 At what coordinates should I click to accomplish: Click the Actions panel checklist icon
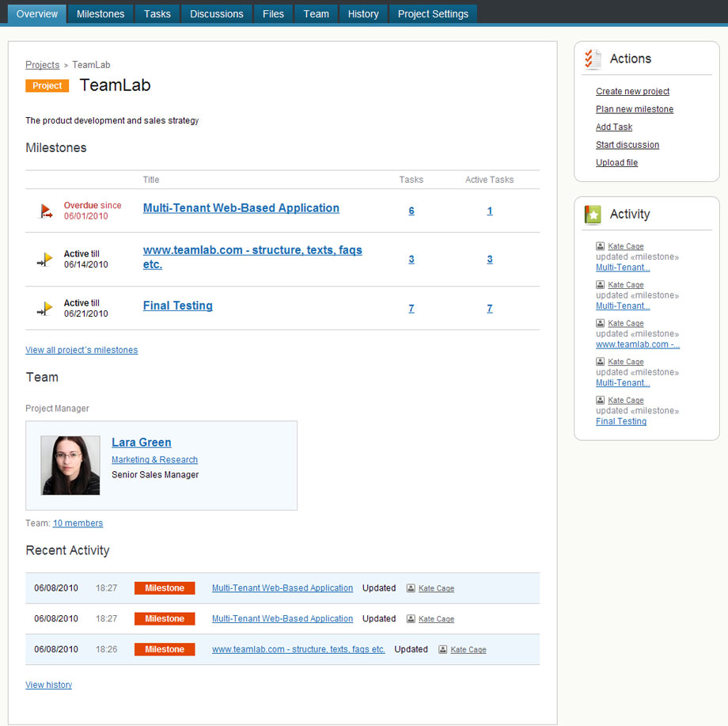pyautogui.click(x=593, y=59)
